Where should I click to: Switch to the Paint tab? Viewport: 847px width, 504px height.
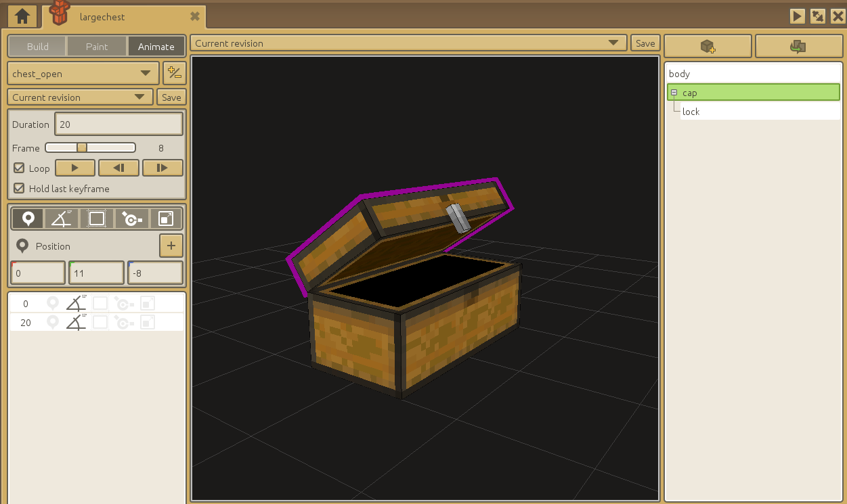pos(97,47)
